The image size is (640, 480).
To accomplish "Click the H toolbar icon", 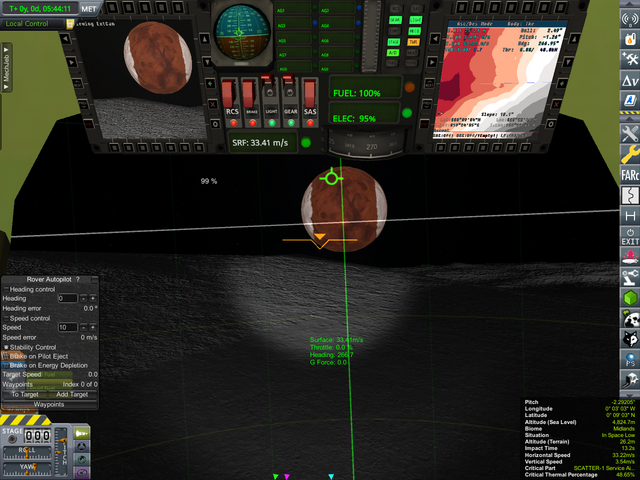I will (630, 216).
